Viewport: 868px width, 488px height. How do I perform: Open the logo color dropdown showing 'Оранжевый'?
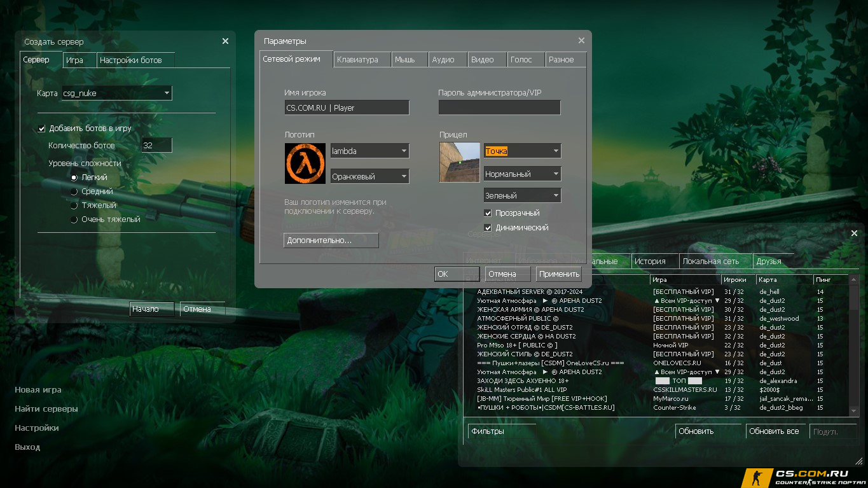(369, 176)
